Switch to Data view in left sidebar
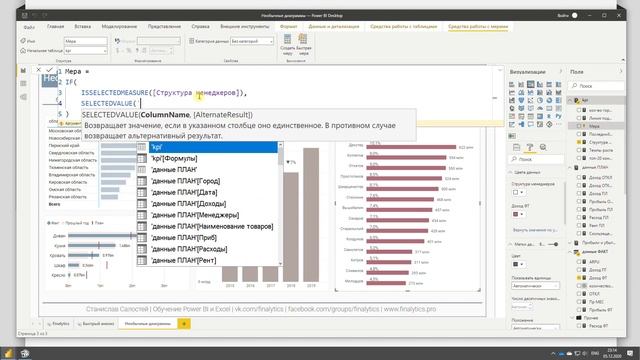Viewport: 640px width, 360px height. [23, 84]
